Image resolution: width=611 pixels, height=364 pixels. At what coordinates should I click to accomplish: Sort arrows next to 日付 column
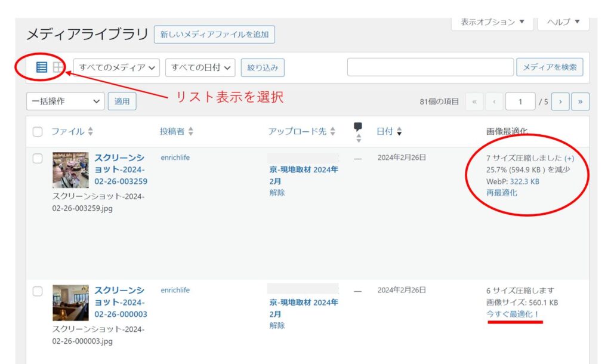(399, 131)
